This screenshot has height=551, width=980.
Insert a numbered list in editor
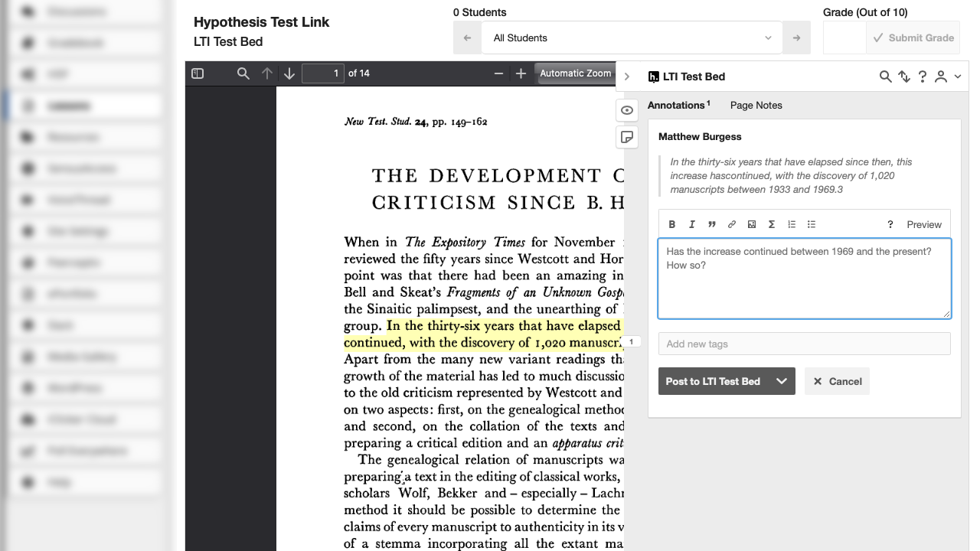click(792, 224)
